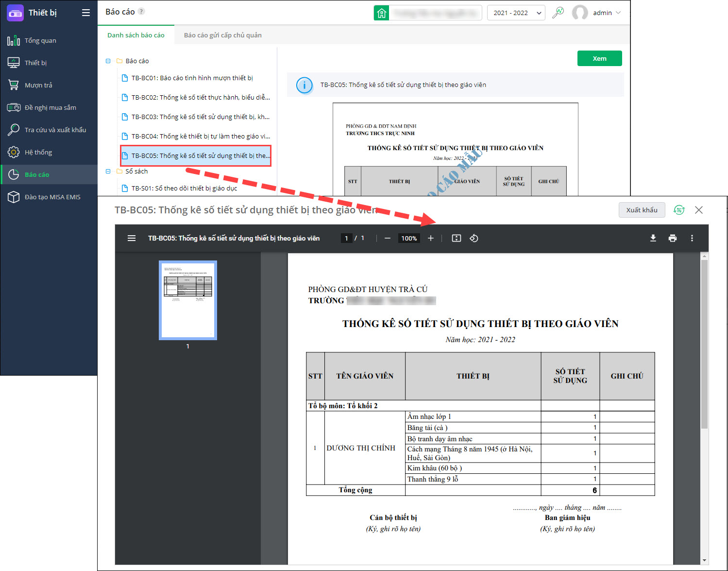Click the Báo cáo tree folder label
Screen dimensions: 728x571
(137, 61)
